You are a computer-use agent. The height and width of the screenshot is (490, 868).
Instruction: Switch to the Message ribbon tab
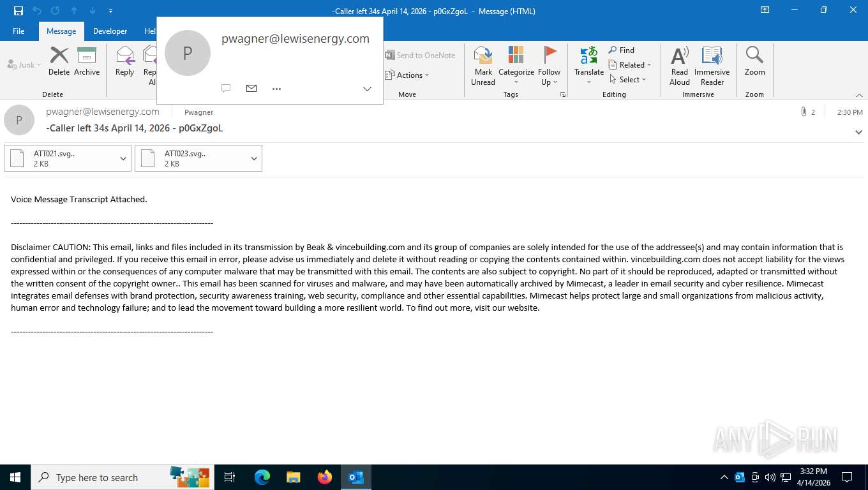61,31
